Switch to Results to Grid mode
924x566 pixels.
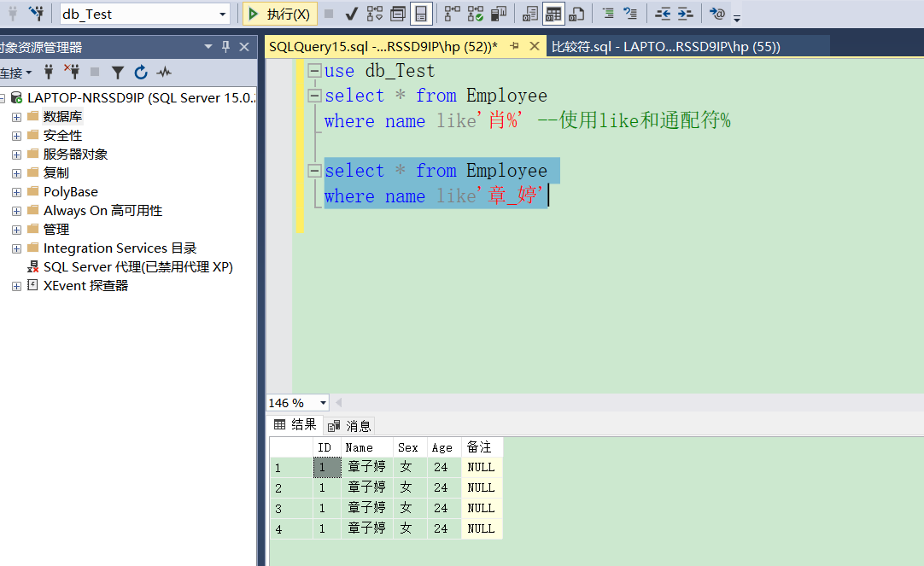click(553, 15)
